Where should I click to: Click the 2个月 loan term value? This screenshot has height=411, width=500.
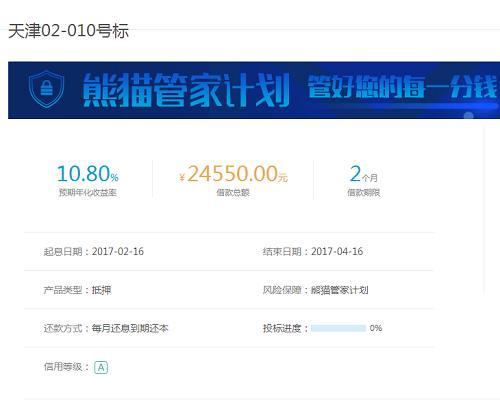(x=363, y=174)
